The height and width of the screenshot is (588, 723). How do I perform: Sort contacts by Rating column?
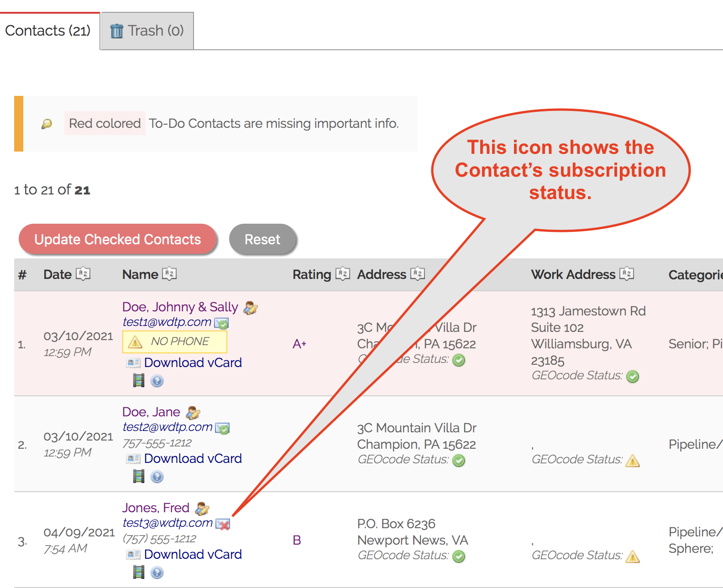point(342,274)
